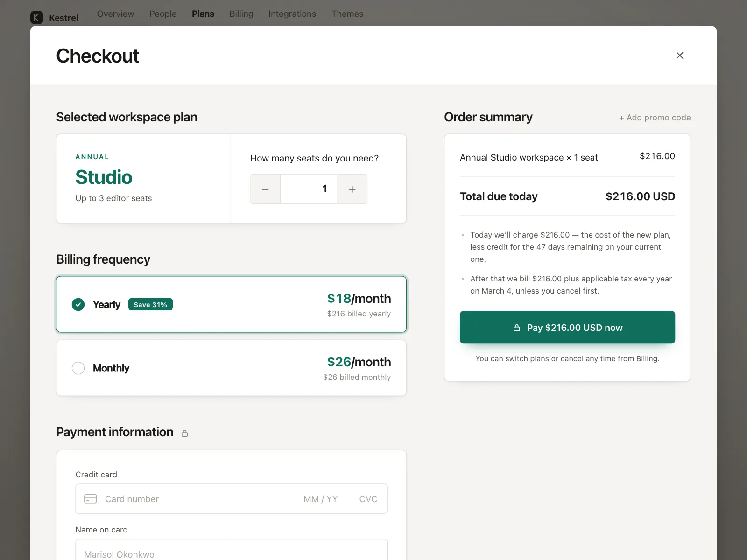747x560 pixels.
Task: Navigate to the Integrations tab
Action: coord(292,14)
